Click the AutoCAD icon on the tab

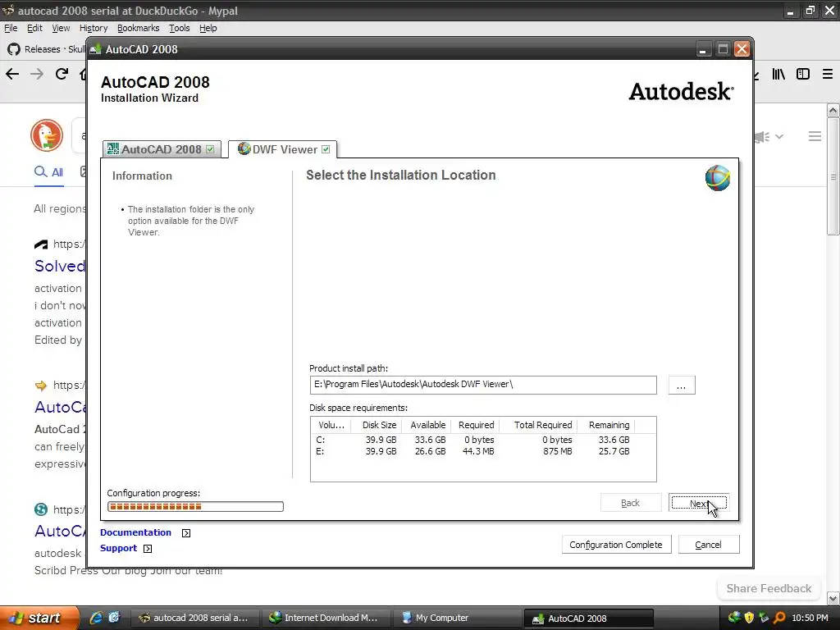(x=112, y=149)
